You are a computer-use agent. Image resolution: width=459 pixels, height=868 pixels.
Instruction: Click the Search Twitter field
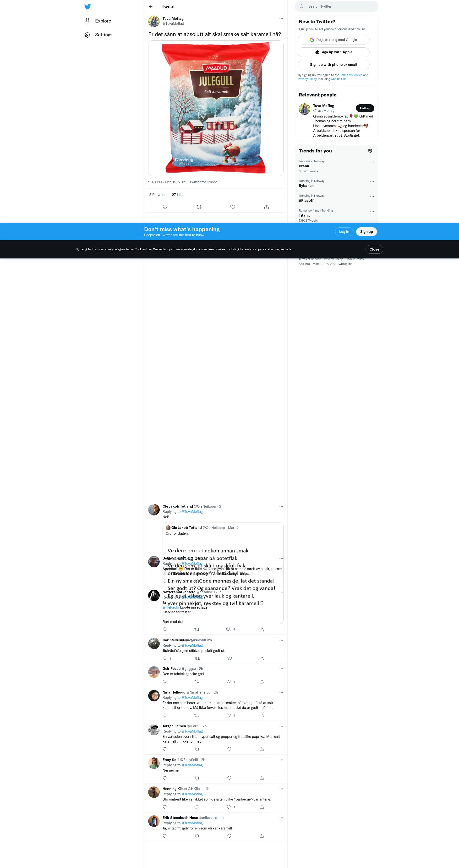337,6
